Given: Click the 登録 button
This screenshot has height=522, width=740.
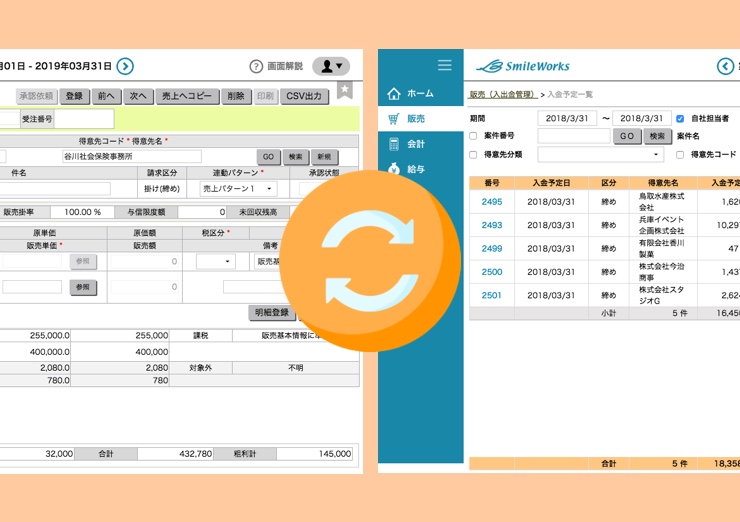Looking at the screenshot, I should tap(74, 96).
